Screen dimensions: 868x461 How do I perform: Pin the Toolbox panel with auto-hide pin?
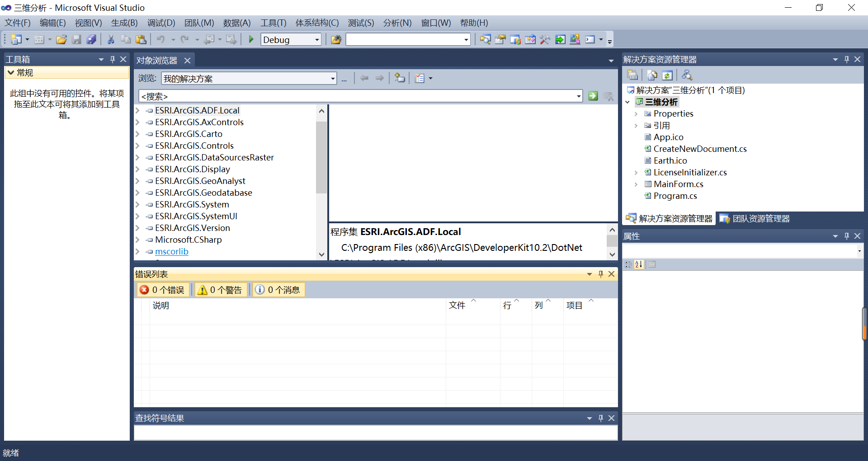click(113, 59)
